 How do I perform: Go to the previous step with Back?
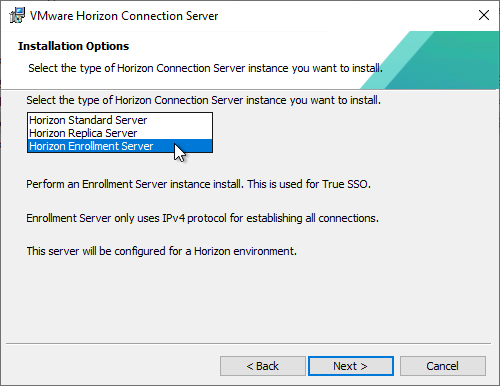pos(263,366)
